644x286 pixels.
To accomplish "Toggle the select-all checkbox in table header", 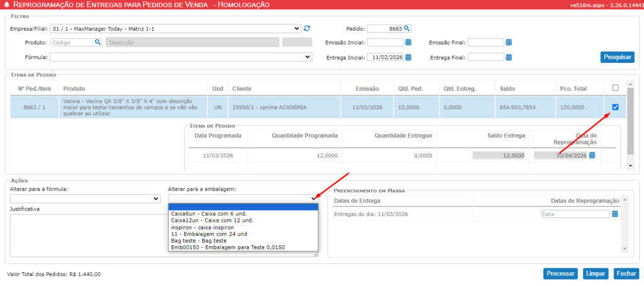I will click(615, 88).
